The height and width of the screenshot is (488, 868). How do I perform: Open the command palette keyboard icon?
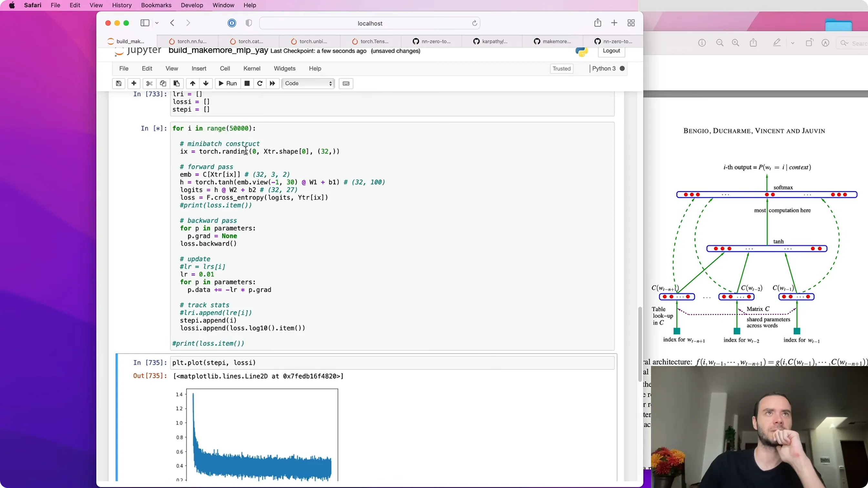[346, 83]
